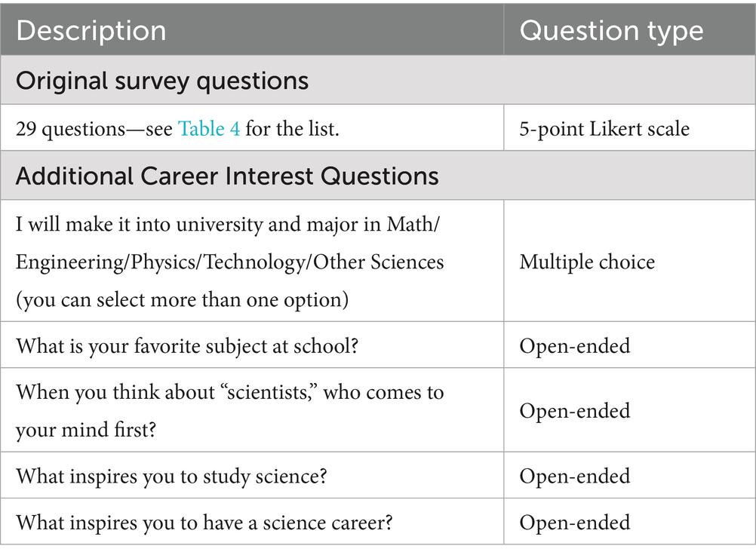This screenshot has width=756, height=558.
Task: Click the Description column header
Action: [91, 31]
